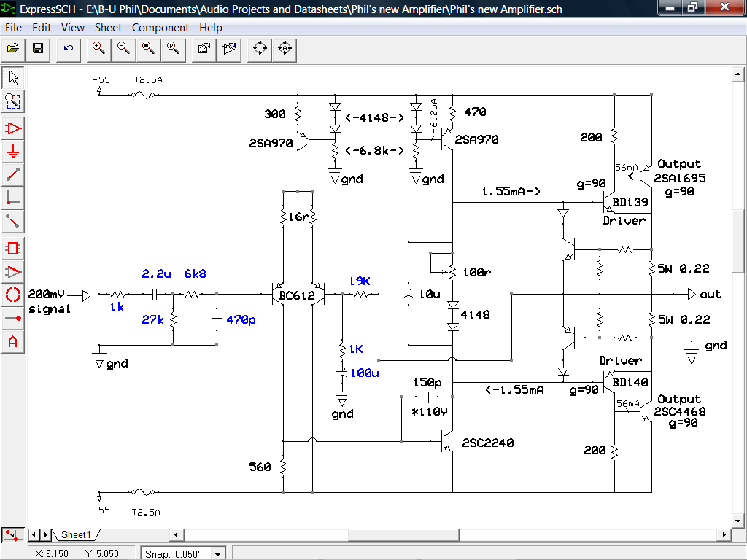
Task: Select the 2SC4468 output transistor label
Action: 679,411
